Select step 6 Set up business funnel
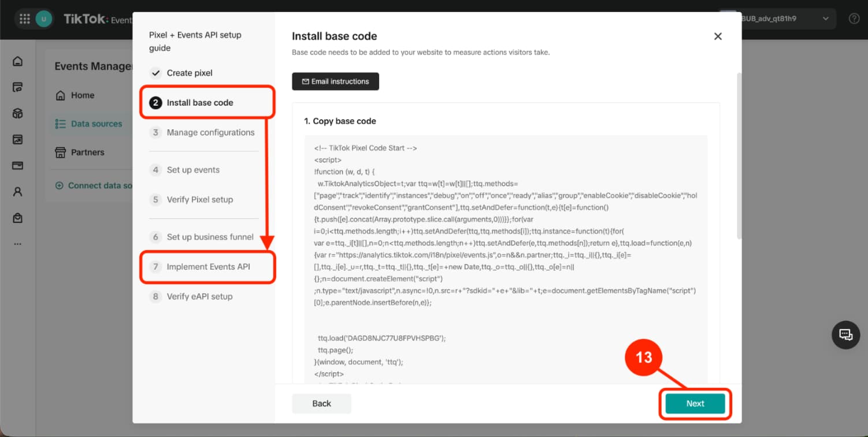The height and width of the screenshot is (437, 868). pyautogui.click(x=202, y=237)
